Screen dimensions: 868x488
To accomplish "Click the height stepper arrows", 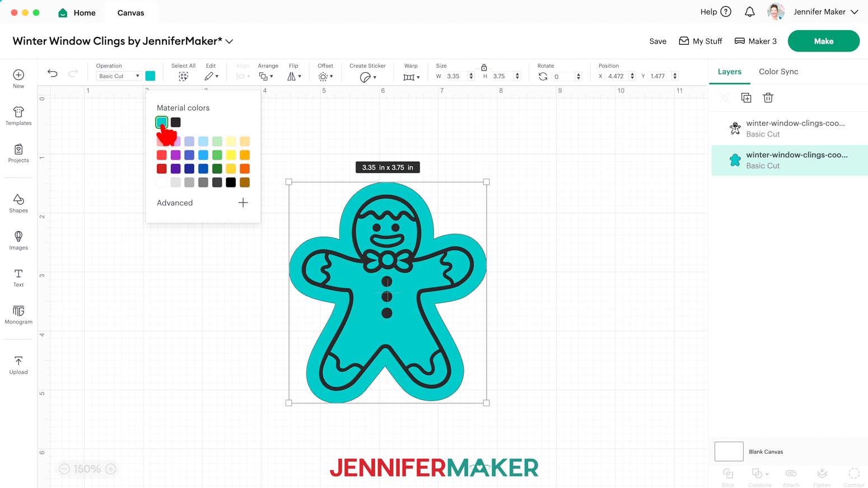I will click(x=517, y=76).
